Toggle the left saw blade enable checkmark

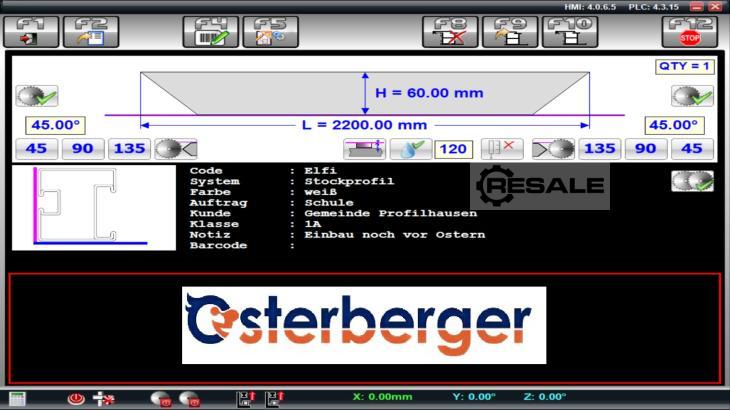[37, 97]
